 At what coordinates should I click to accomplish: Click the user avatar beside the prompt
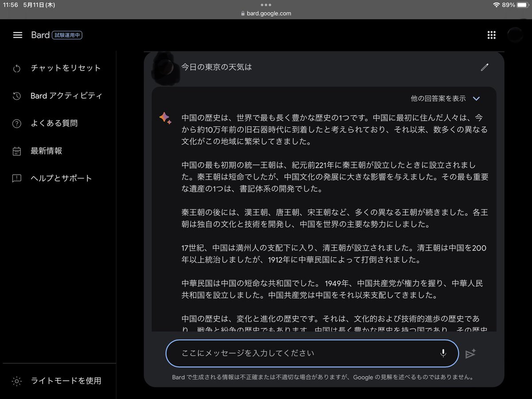pyautogui.click(x=165, y=68)
